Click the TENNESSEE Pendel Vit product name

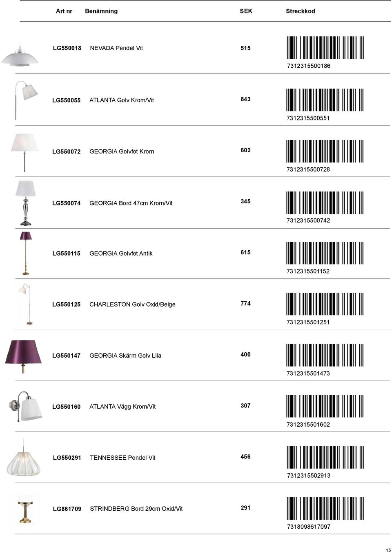pyautogui.click(x=122, y=458)
